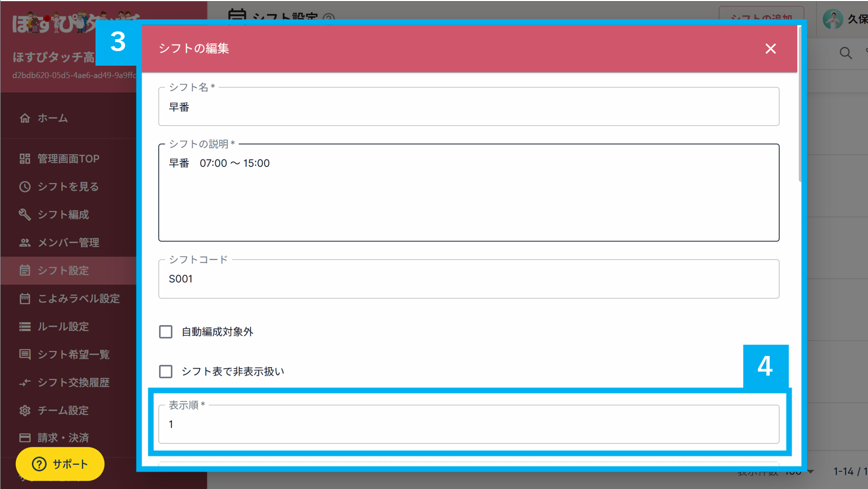Click the search magnifier icon
Viewport: 868px width, 489px height.
(x=846, y=53)
